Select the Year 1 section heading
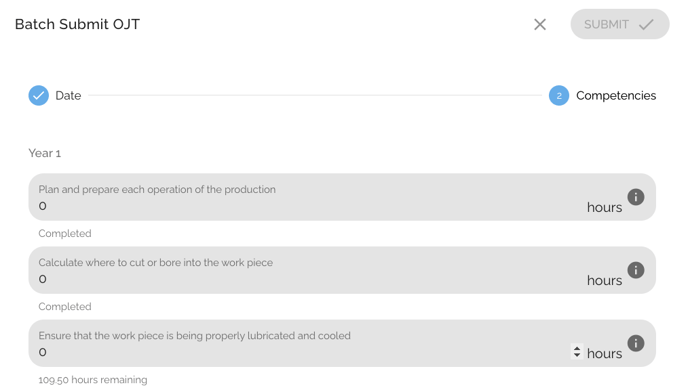688x392 pixels. point(45,153)
